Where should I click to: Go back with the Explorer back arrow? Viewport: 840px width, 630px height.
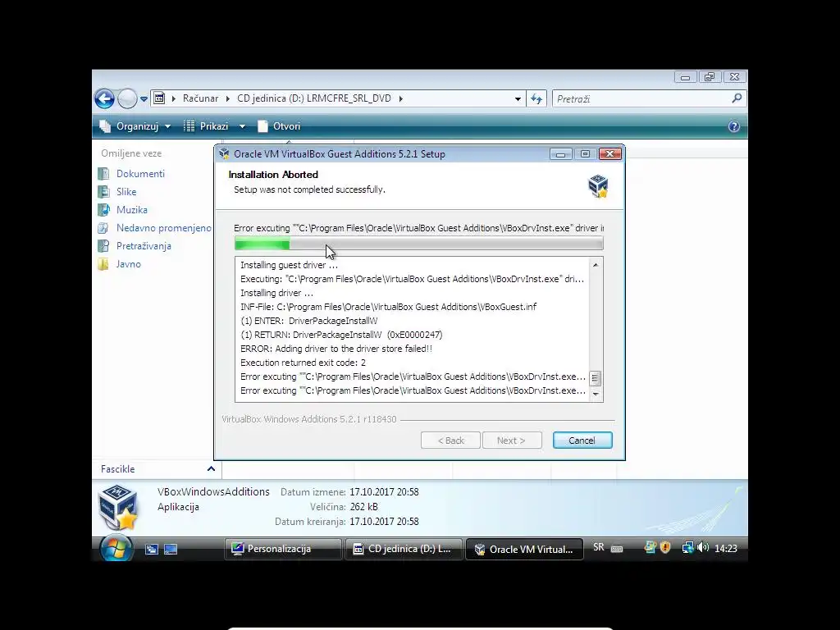point(104,98)
